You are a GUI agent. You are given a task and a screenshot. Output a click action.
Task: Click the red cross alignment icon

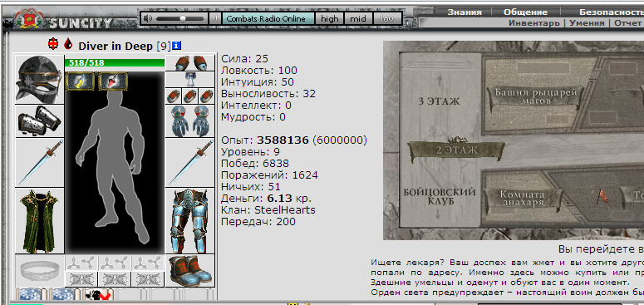pos(53,43)
